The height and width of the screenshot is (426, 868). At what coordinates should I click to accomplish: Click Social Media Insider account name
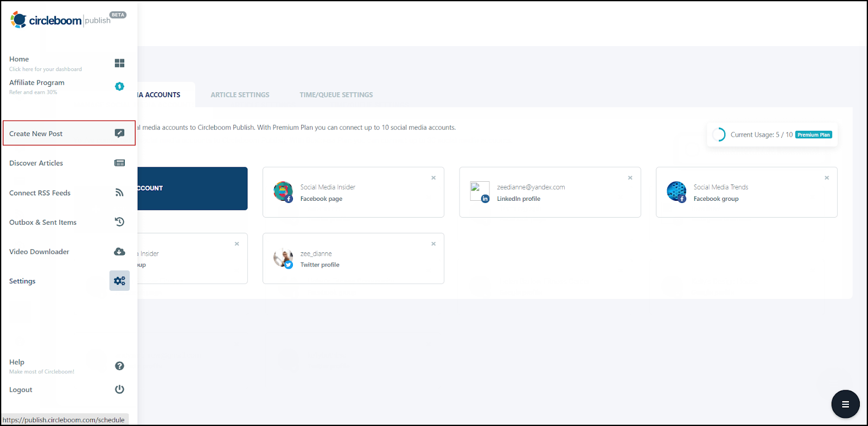(328, 187)
